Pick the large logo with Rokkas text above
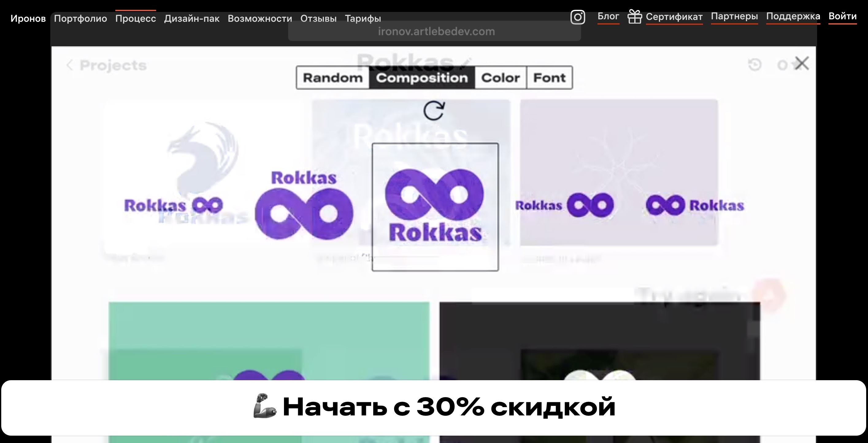 point(304,205)
